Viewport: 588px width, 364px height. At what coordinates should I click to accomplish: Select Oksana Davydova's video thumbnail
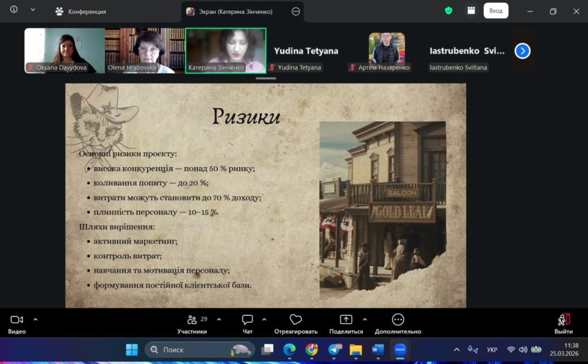click(x=64, y=51)
